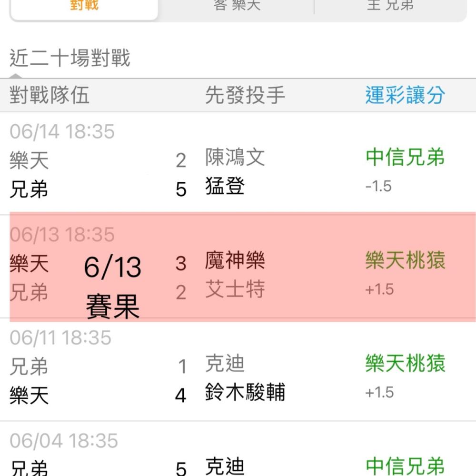
Task: Select starting pitcher 鈴木駿輔
Action: [x=245, y=392]
